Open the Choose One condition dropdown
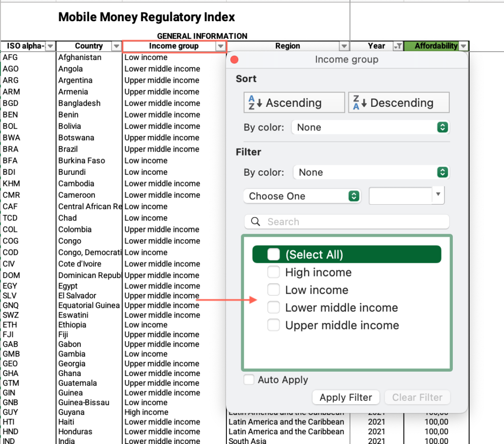Screen dimensions: 504x444 pyautogui.click(x=302, y=196)
